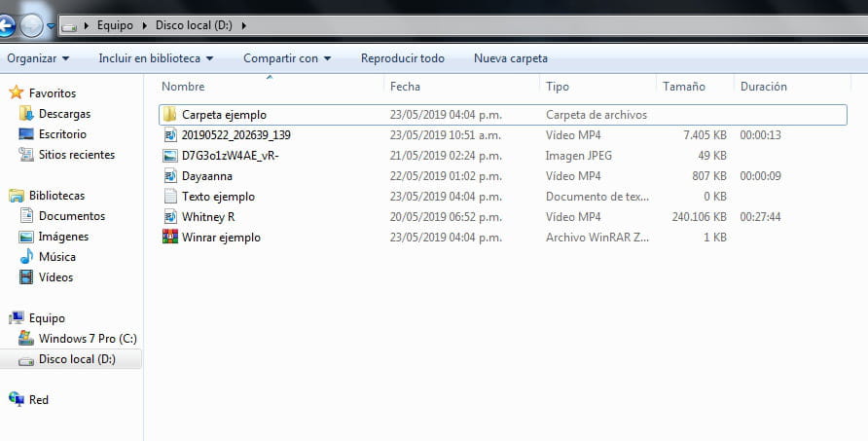The image size is (868, 441).
Task: Click the 20190522_202639_139 video file icon
Action: point(170,134)
